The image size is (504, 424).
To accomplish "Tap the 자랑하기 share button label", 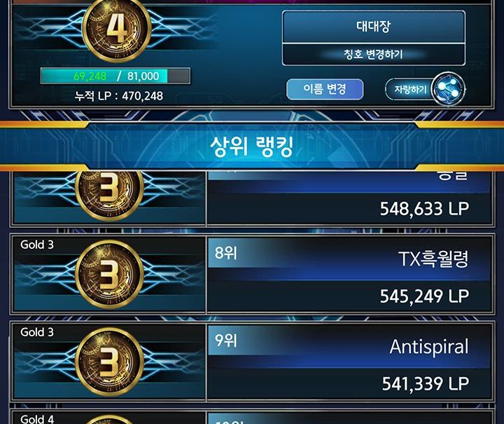I will (x=410, y=89).
